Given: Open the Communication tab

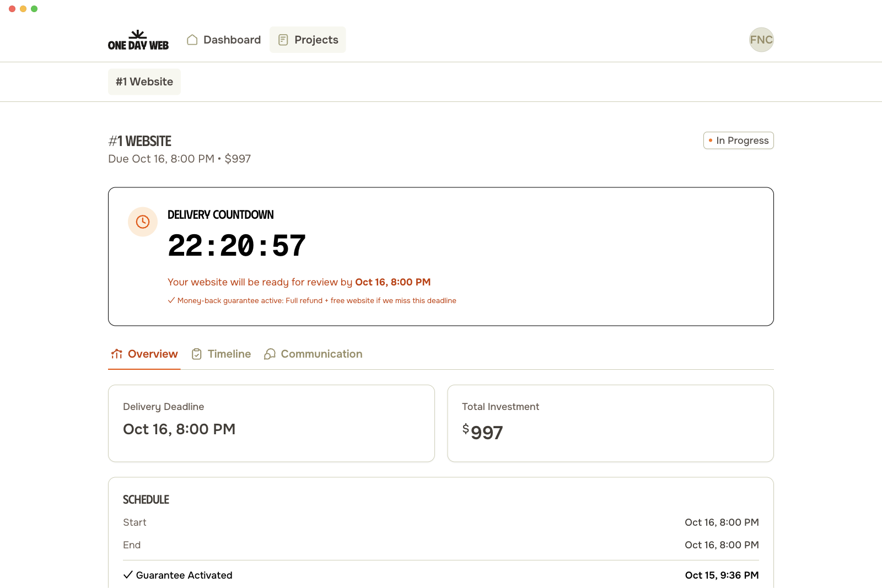Looking at the screenshot, I should (321, 354).
